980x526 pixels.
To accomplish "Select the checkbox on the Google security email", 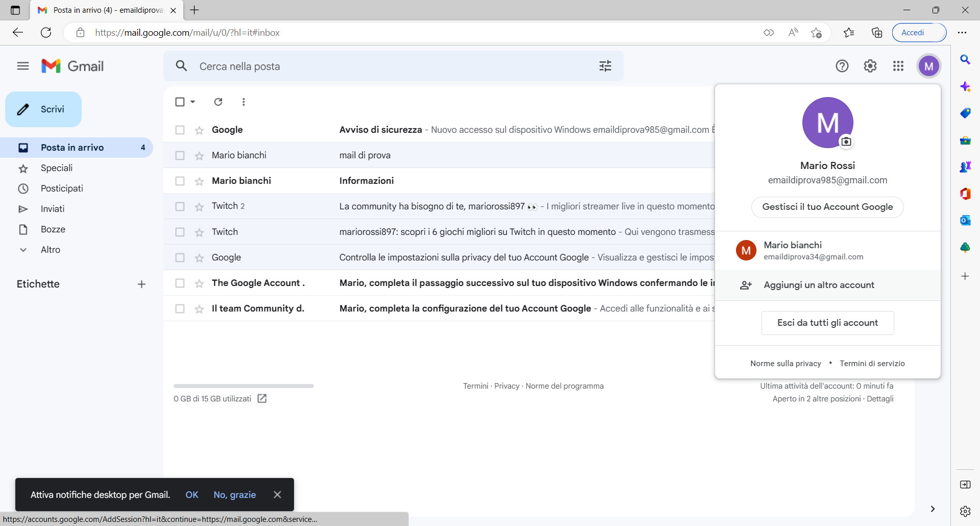I will pyautogui.click(x=180, y=130).
